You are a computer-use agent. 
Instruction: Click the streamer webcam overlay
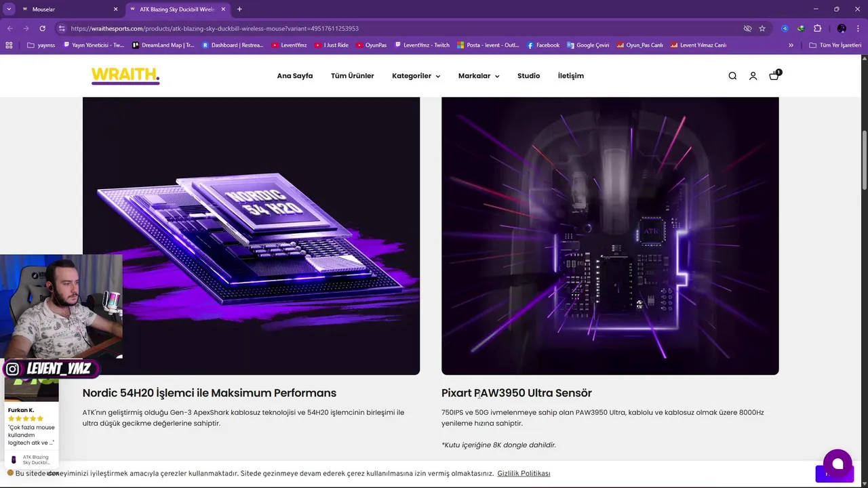click(x=61, y=306)
